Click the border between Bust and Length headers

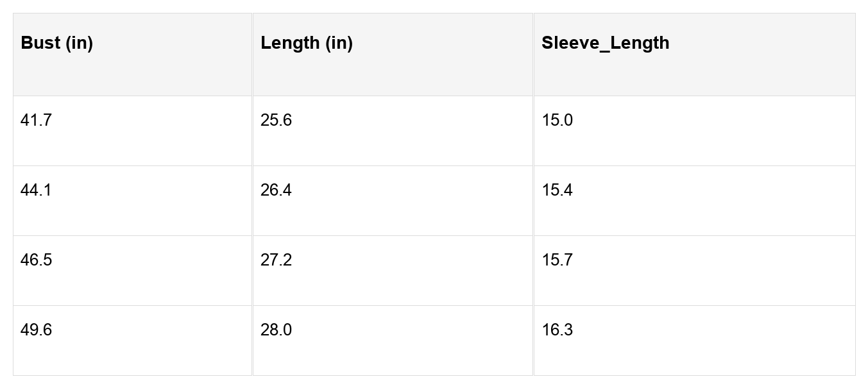[252, 55]
